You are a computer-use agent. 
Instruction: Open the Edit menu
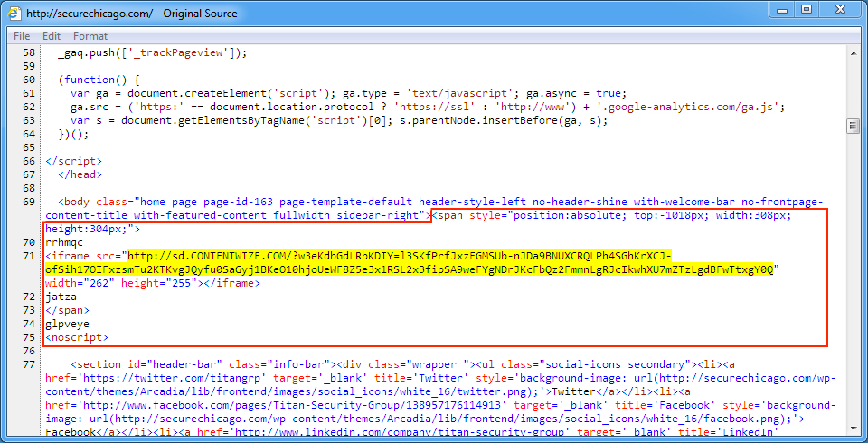(x=52, y=36)
